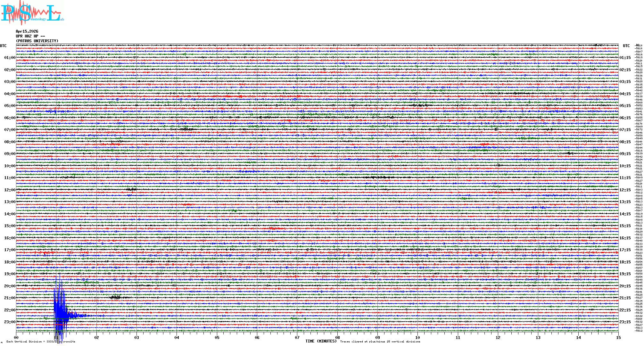Click the 10:15 label on right side

click(625, 166)
